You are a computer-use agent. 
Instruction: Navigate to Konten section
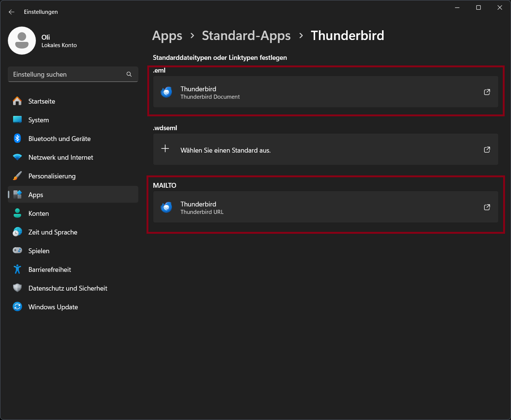coord(39,214)
